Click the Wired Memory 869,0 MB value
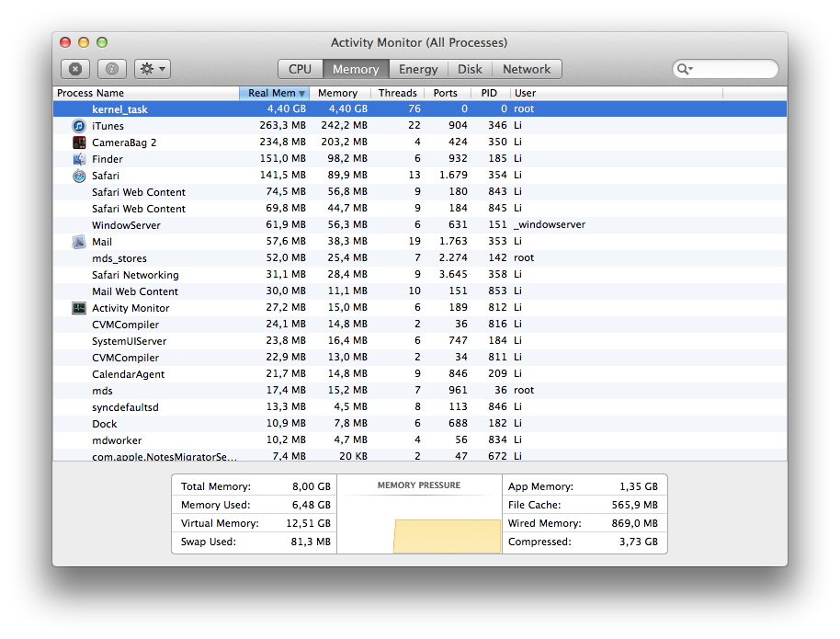Screen dimensions: 840x639 click(635, 523)
